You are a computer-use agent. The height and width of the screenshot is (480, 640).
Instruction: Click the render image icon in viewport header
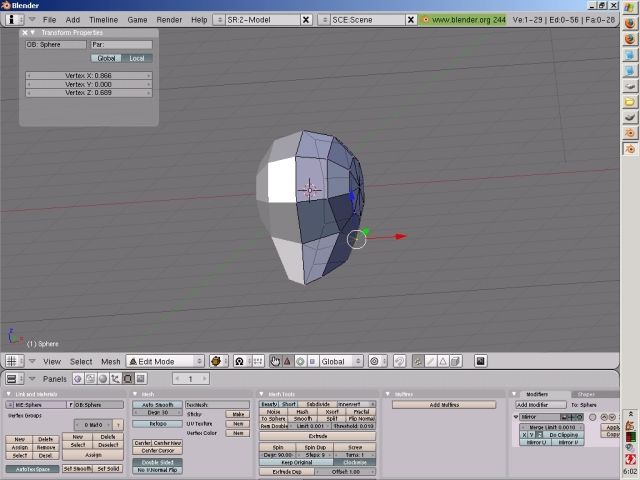[x=480, y=361]
